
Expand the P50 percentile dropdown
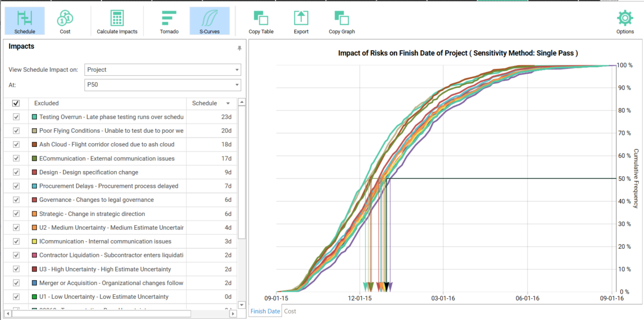163,85
